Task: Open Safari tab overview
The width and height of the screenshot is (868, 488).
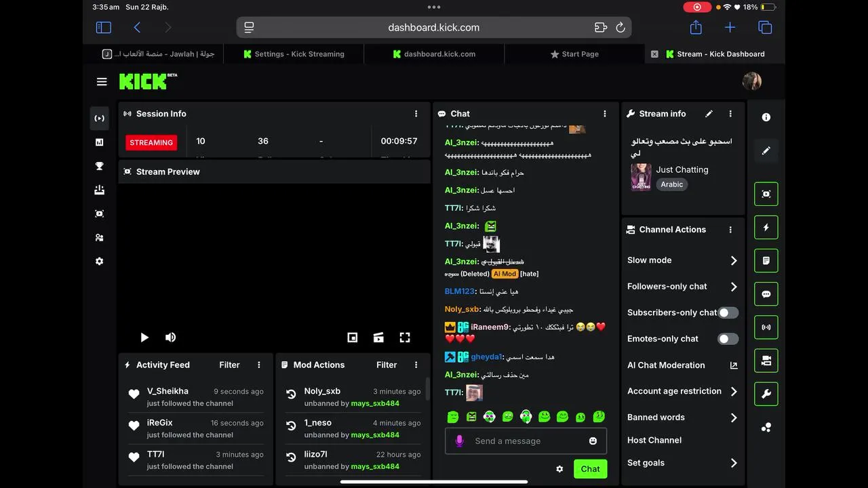Action: (765, 28)
